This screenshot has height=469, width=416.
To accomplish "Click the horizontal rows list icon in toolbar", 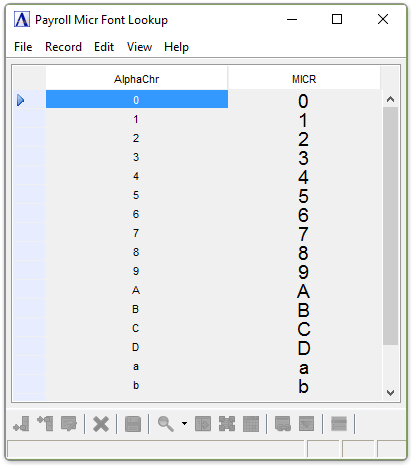I will 339,424.
